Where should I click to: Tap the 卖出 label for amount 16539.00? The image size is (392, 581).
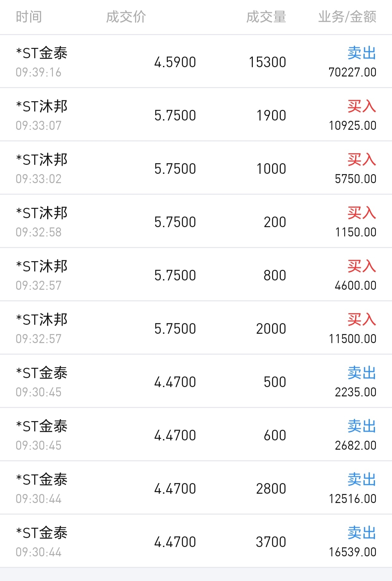click(362, 533)
